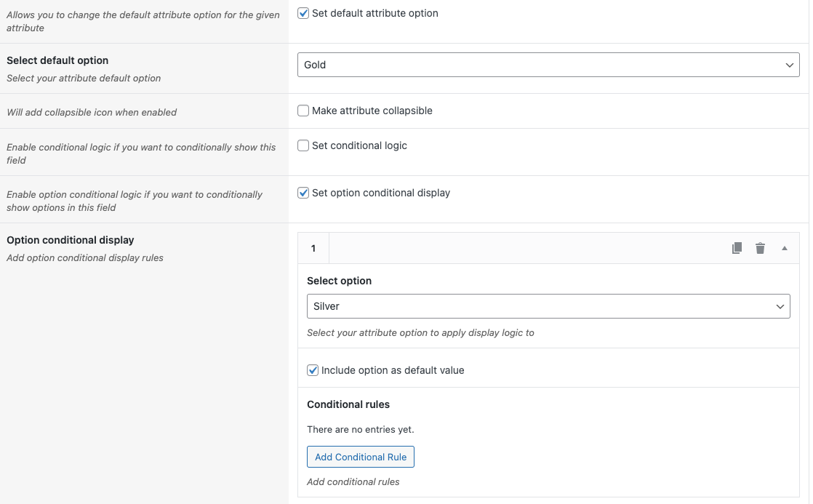Screen dimensions: 813x504
Task: Collapse rule 1 with the triangle arrow
Action: [785, 249]
